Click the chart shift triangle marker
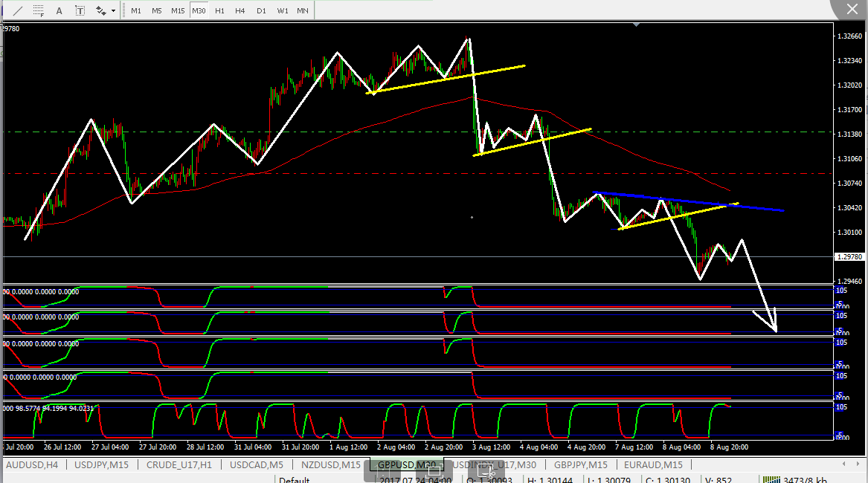This screenshot has height=483, width=868. coord(637,25)
